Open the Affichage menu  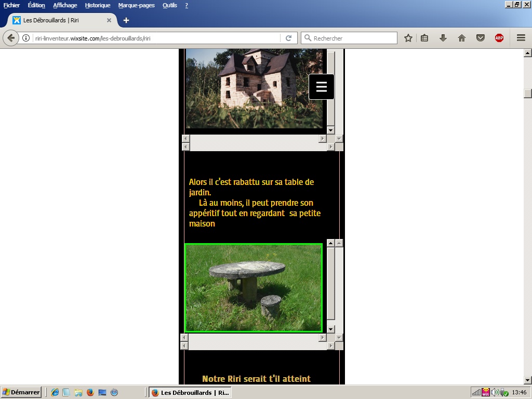click(65, 5)
